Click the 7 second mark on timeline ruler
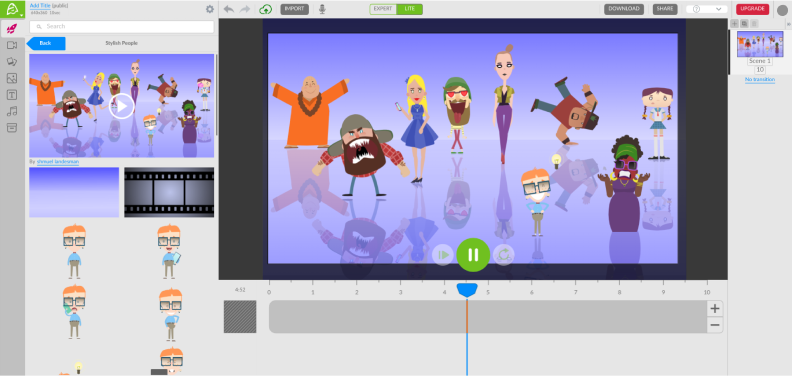This screenshot has height=376, width=792. [575, 292]
